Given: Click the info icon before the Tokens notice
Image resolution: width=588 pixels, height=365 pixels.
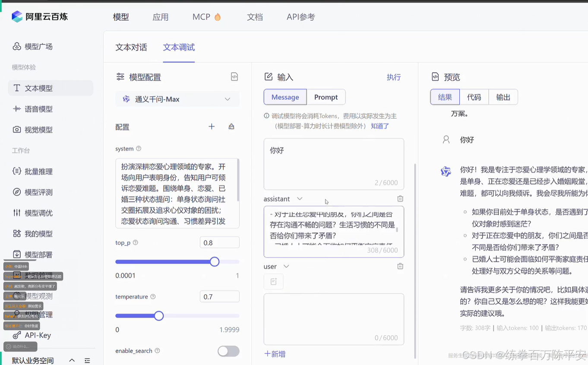Looking at the screenshot, I should coord(266,116).
